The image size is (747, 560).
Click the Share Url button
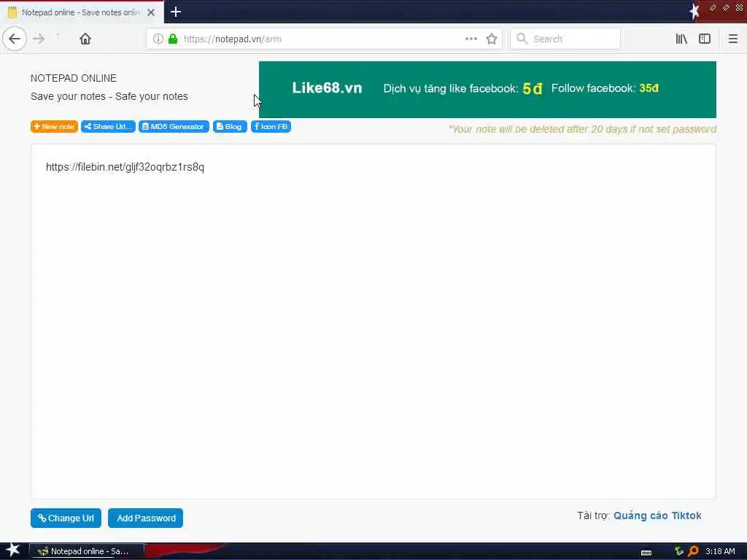[x=108, y=127]
